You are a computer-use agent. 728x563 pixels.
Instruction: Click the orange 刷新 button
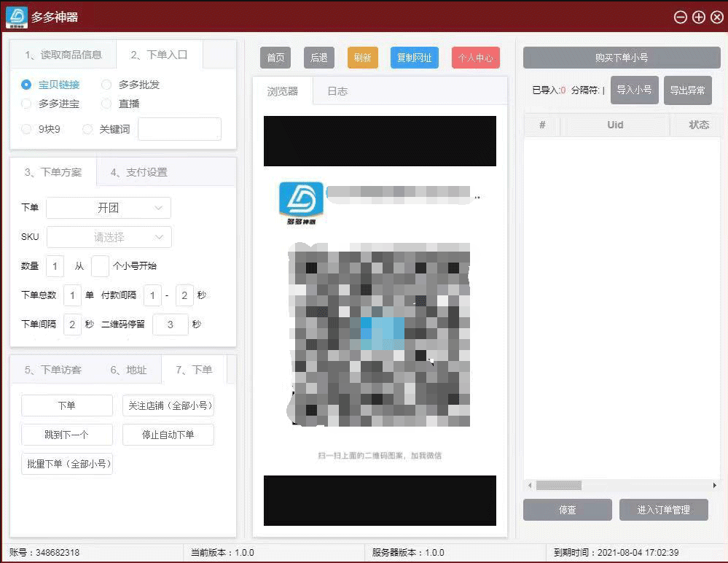click(363, 58)
